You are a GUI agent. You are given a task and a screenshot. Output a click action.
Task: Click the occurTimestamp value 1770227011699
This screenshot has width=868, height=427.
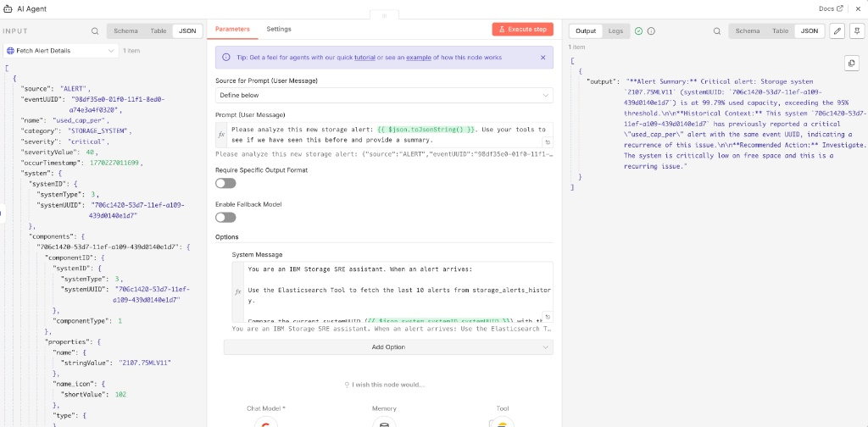113,163
